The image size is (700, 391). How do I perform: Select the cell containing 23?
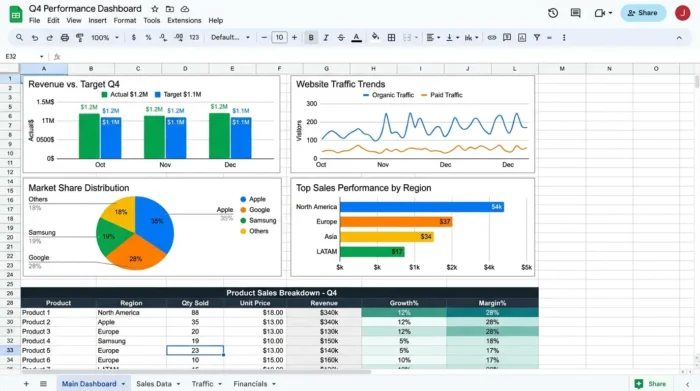(x=195, y=350)
